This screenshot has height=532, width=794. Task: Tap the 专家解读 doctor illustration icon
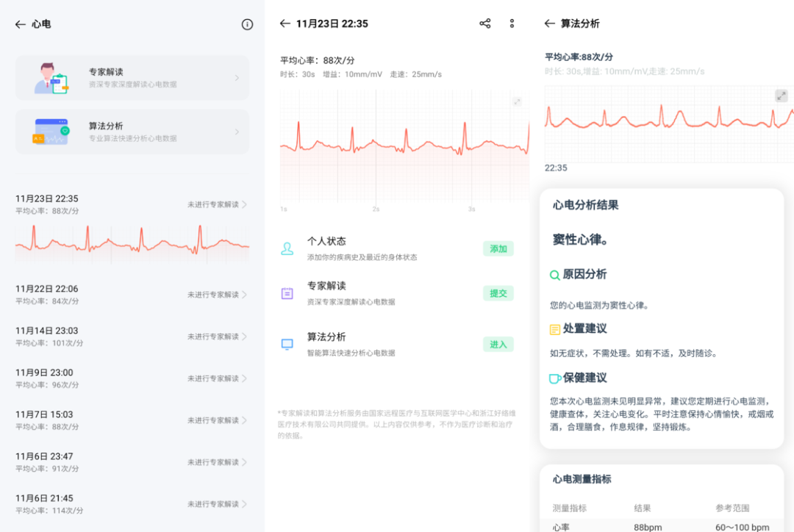tap(51, 78)
